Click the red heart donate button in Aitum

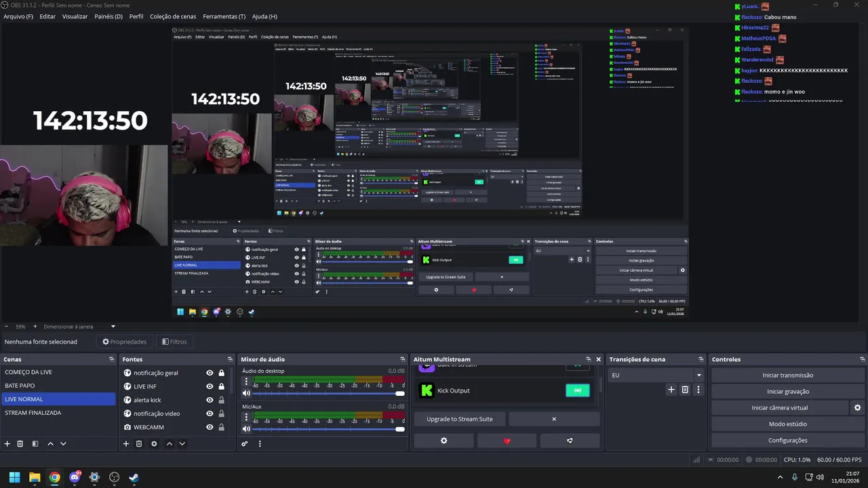(507, 441)
